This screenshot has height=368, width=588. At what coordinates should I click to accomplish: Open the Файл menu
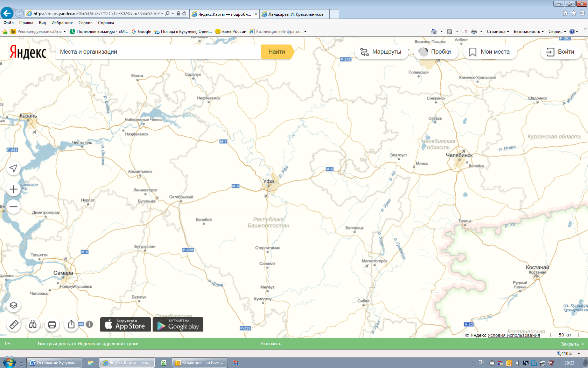tap(9, 23)
